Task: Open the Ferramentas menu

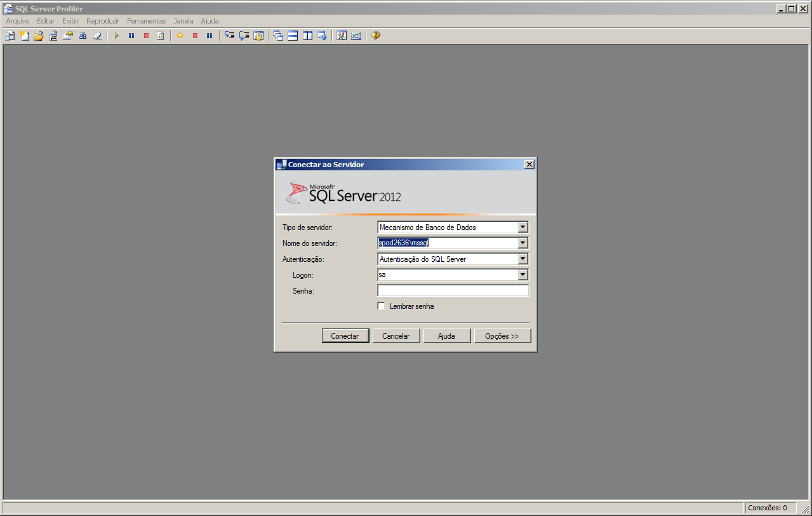Action: coord(147,21)
